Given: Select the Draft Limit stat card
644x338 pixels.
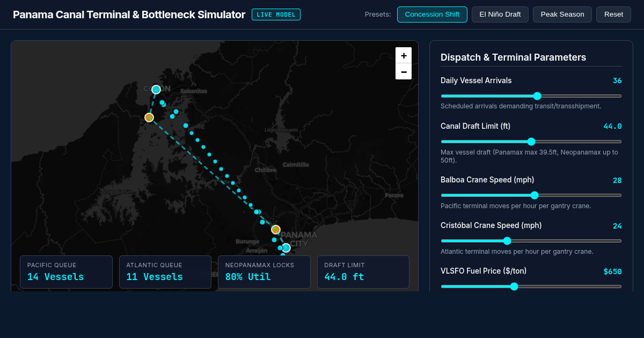Looking at the screenshot, I should point(363,272).
